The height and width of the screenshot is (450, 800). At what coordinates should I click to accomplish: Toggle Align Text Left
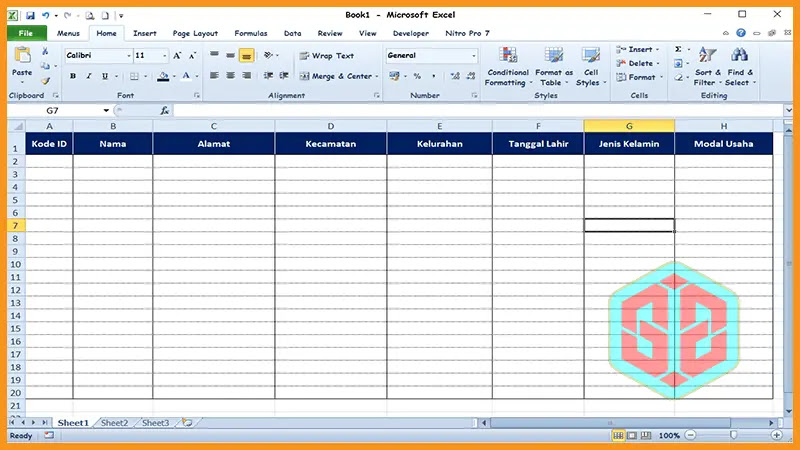(x=214, y=76)
